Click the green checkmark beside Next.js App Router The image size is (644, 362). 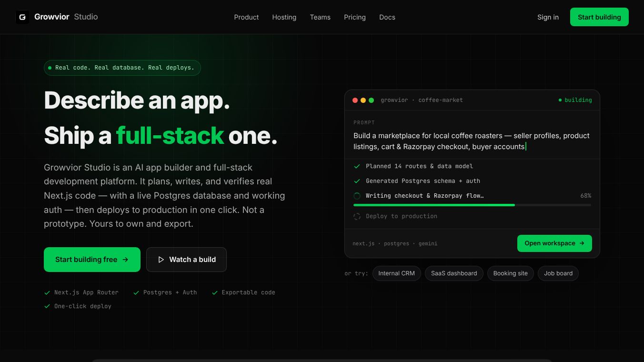click(x=47, y=292)
